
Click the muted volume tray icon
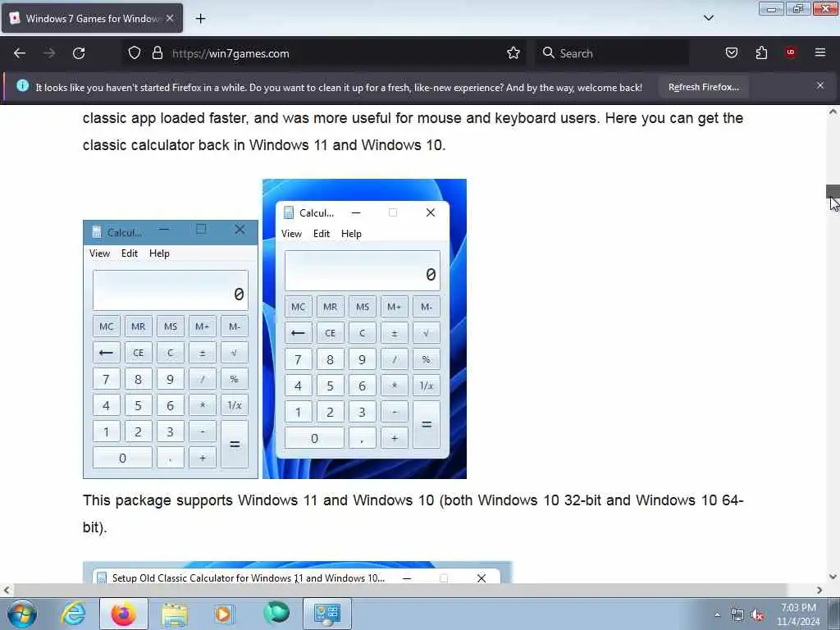coord(757,615)
